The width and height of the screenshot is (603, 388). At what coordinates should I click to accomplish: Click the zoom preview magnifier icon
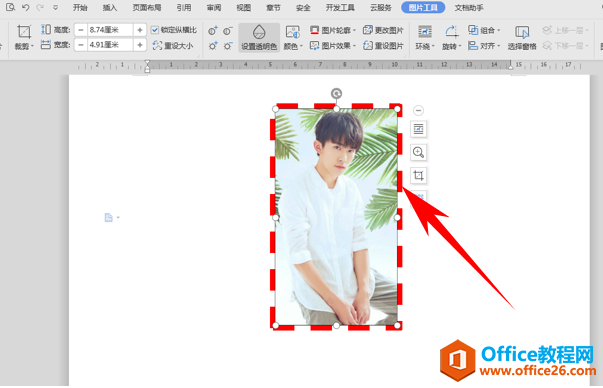pyautogui.click(x=418, y=152)
